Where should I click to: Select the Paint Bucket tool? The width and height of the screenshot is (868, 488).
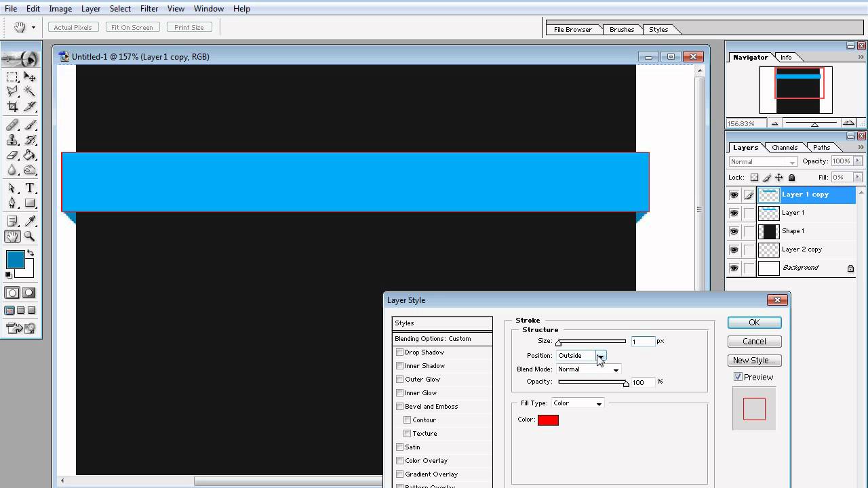30,155
